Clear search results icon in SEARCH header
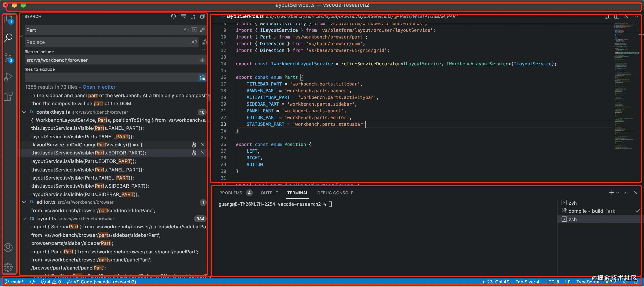The height and width of the screenshot is (287, 644). 183,17
